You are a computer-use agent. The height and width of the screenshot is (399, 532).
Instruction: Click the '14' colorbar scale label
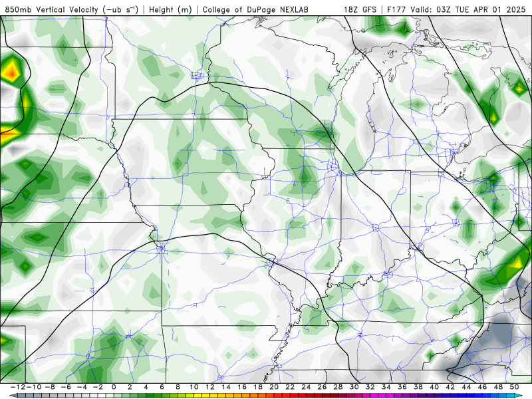click(x=226, y=387)
